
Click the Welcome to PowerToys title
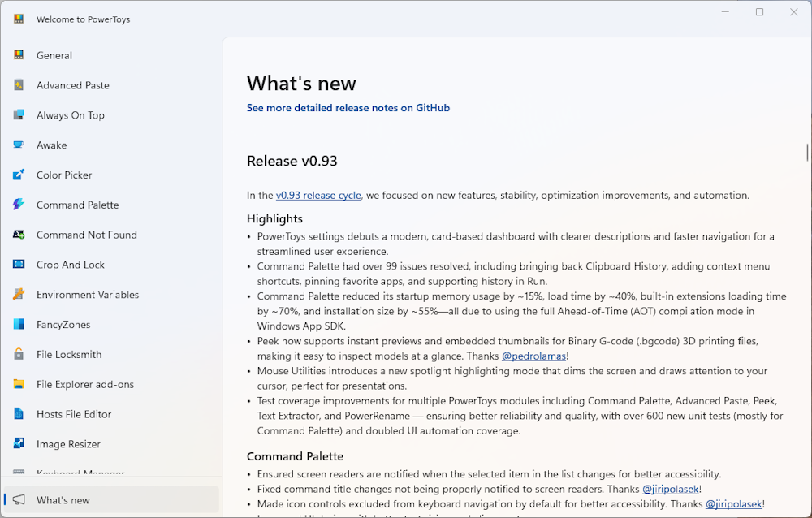[84, 19]
